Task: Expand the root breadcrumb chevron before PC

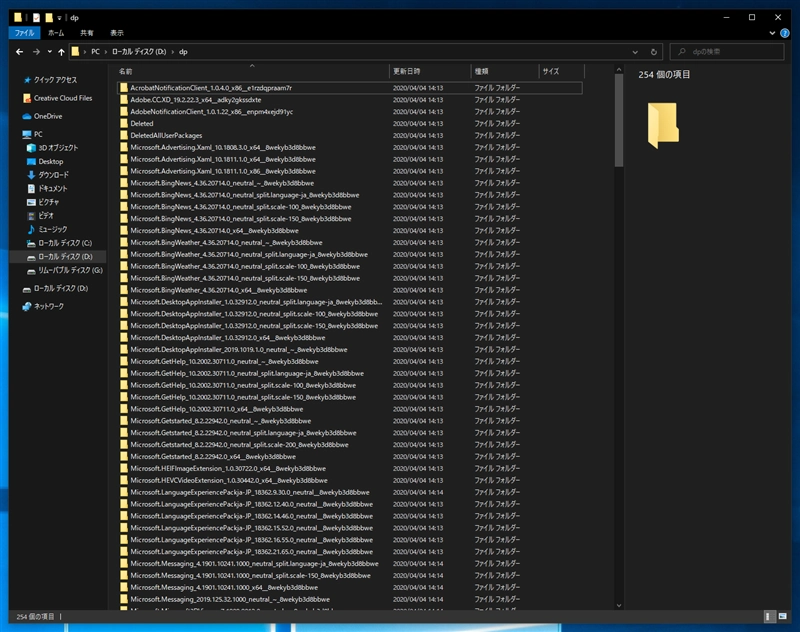Action: pos(85,52)
